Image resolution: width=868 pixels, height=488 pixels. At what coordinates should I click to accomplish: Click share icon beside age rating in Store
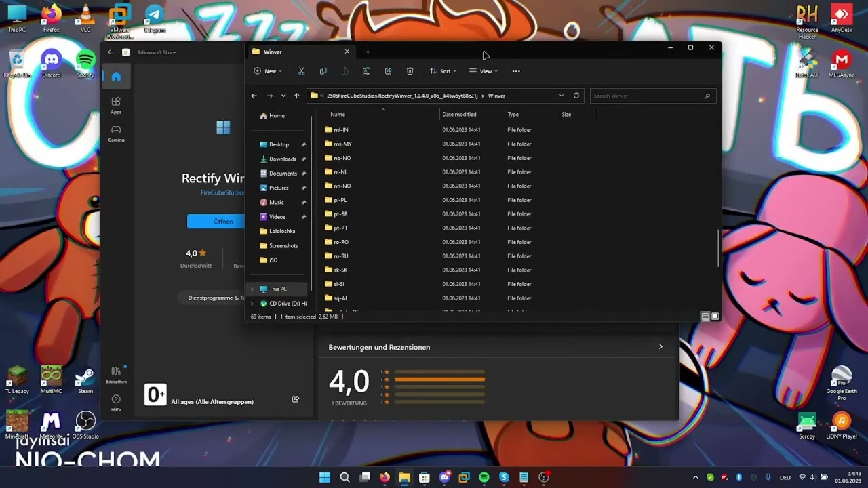tap(296, 399)
